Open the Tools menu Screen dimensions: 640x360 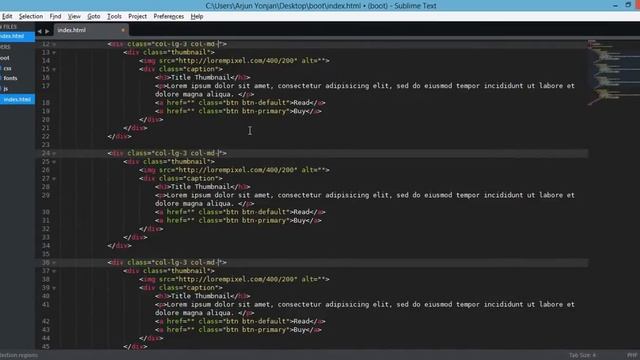click(x=114, y=16)
